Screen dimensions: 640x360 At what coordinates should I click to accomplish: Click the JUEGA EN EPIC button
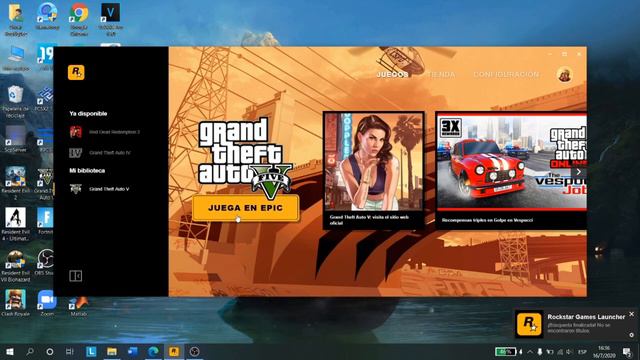(x=246, y=208)
